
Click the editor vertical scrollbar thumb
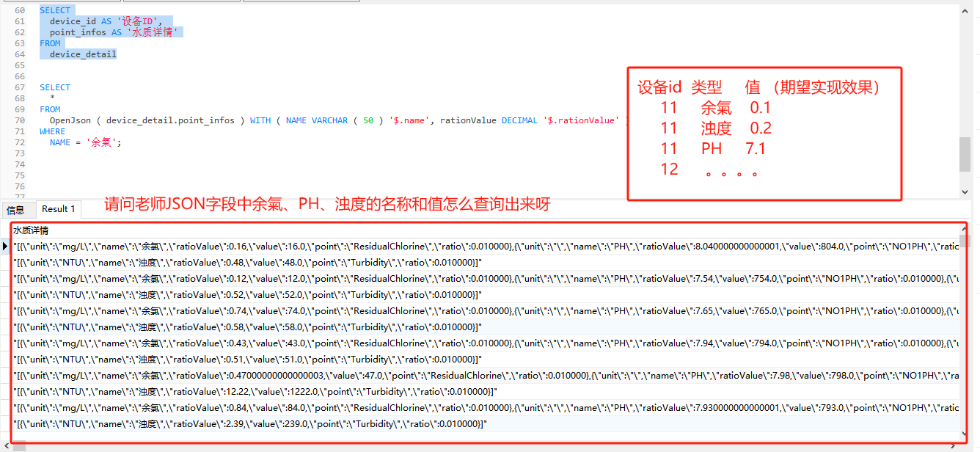point(965,153)
